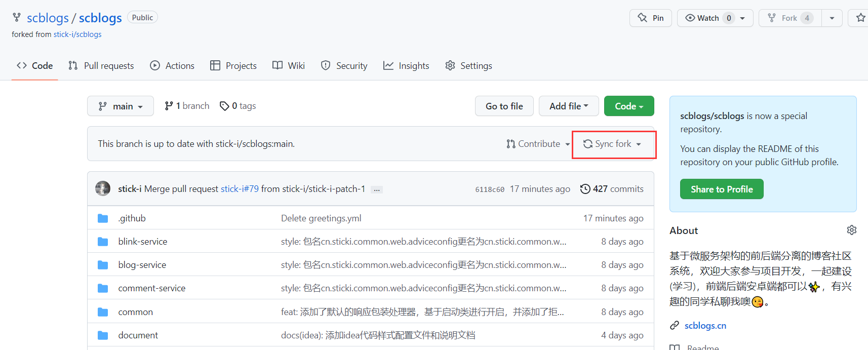Open stick-i#79 pull request link
This screenshot has height=350, width=868.
pyautogui.click(x=240, y=189)
